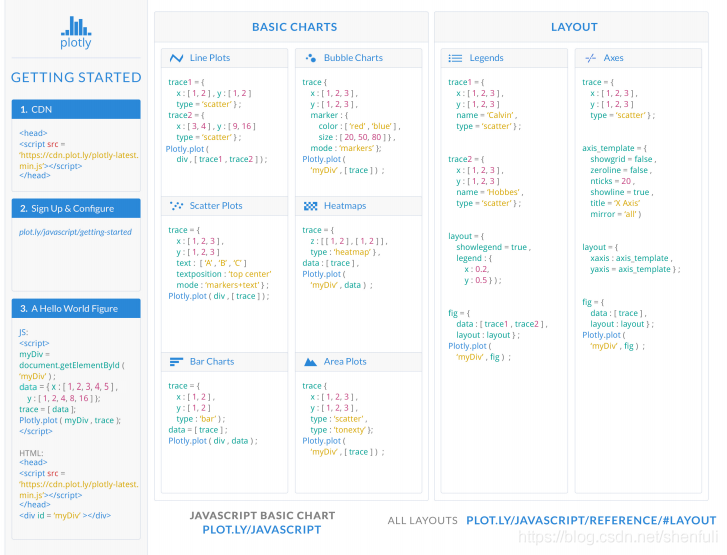727x555 pixels.
Task: Click the Area Plots mountain icon
Action: 310,362
